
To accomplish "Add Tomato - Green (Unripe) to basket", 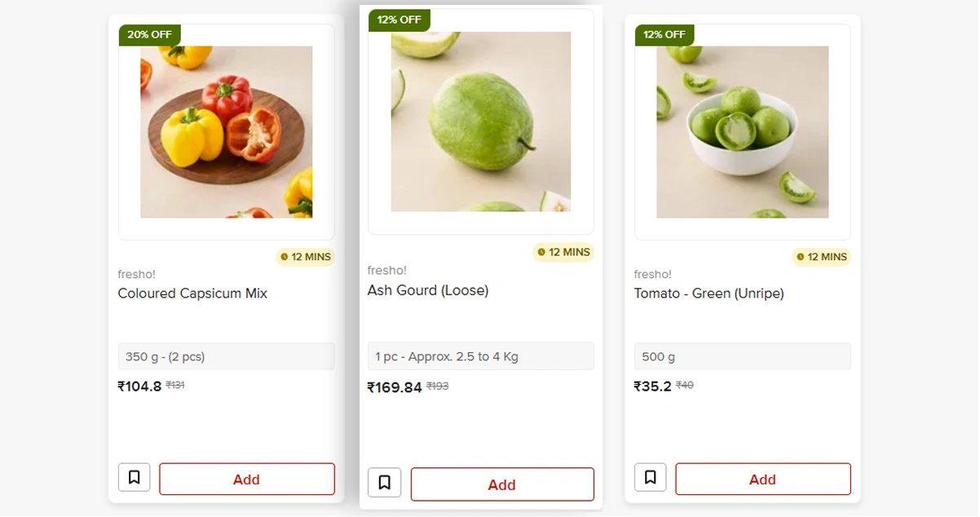I will 762,479.
